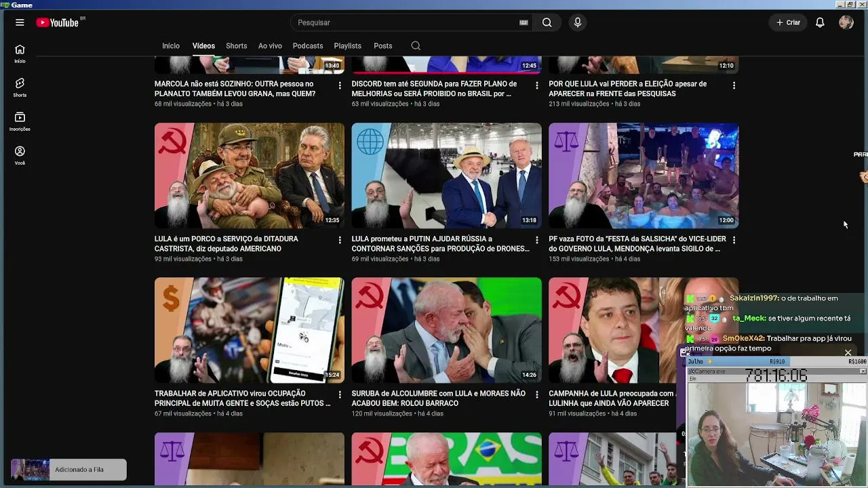Open options menu for DISCORD video
This screenshot has width=868, height=488.
pyautogui.click(x=537, y=85)
